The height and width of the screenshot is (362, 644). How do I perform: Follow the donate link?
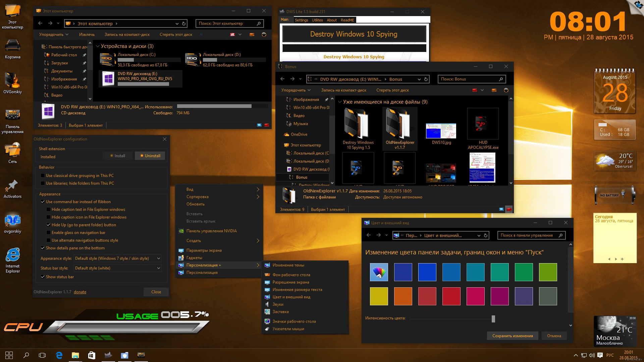(x=80, y=292)
